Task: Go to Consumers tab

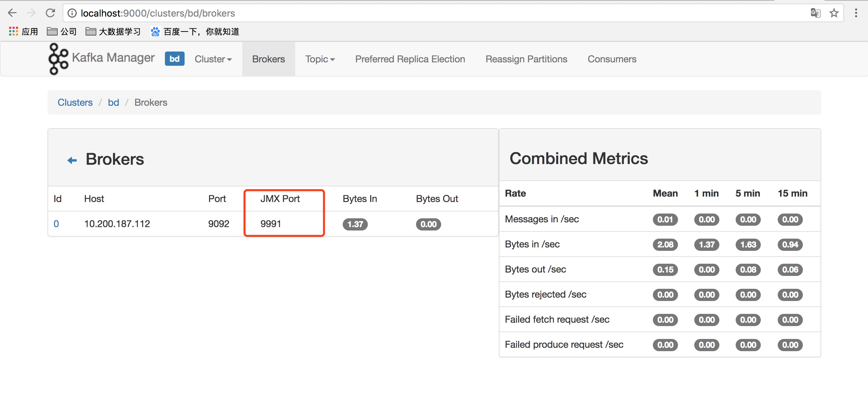Action: [x=612, y=59]
